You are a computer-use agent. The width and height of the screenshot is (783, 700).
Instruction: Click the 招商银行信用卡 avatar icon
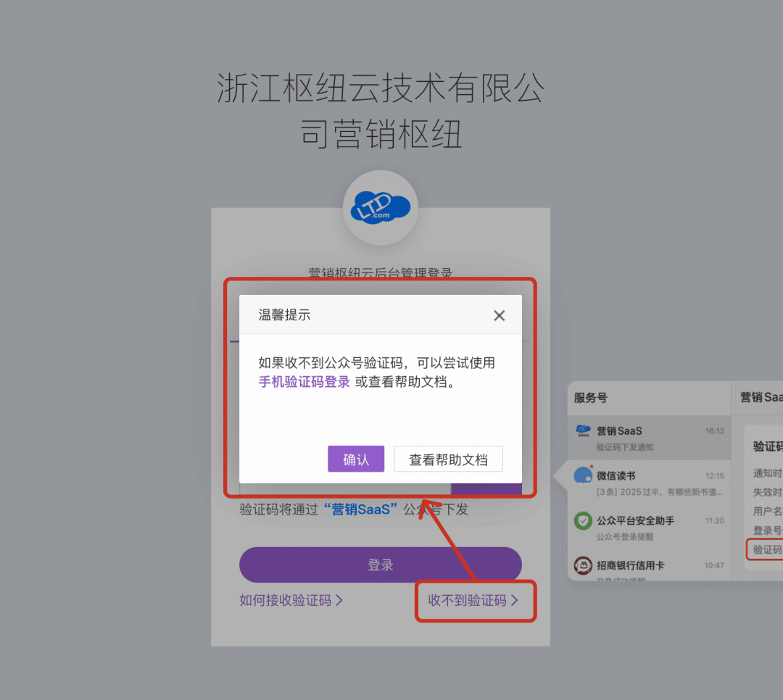583,566
